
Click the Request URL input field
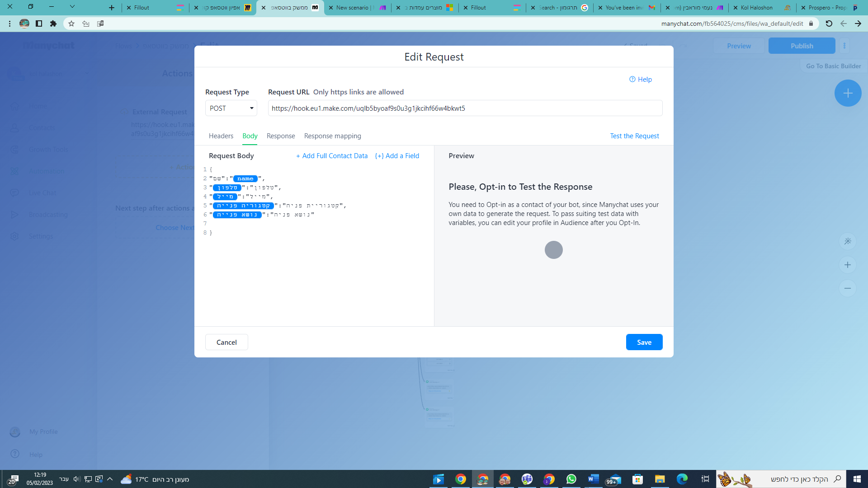tap(465, 108)
